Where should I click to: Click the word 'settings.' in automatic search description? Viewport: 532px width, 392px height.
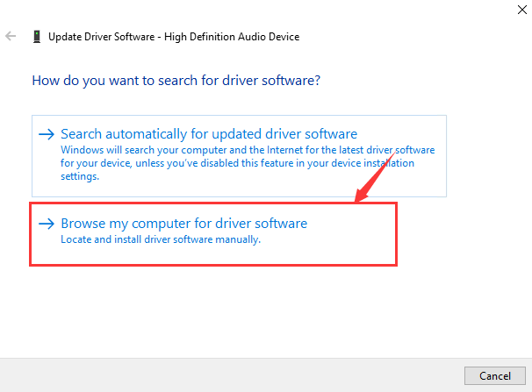[x=80, y=176]
